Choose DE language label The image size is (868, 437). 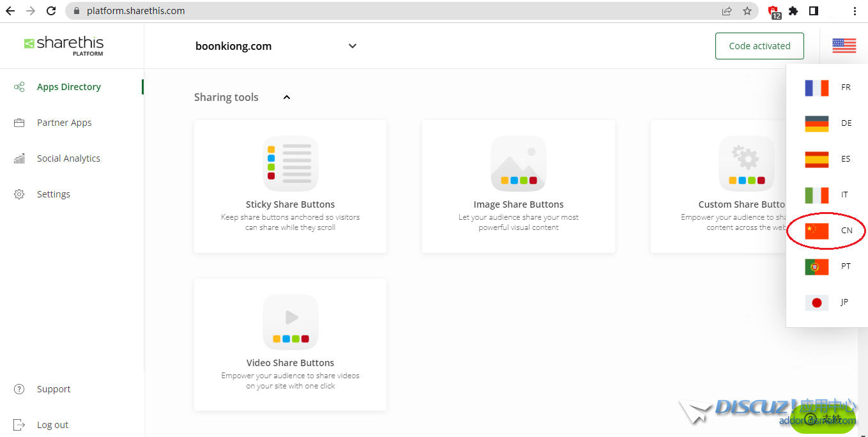pos(846,123)
